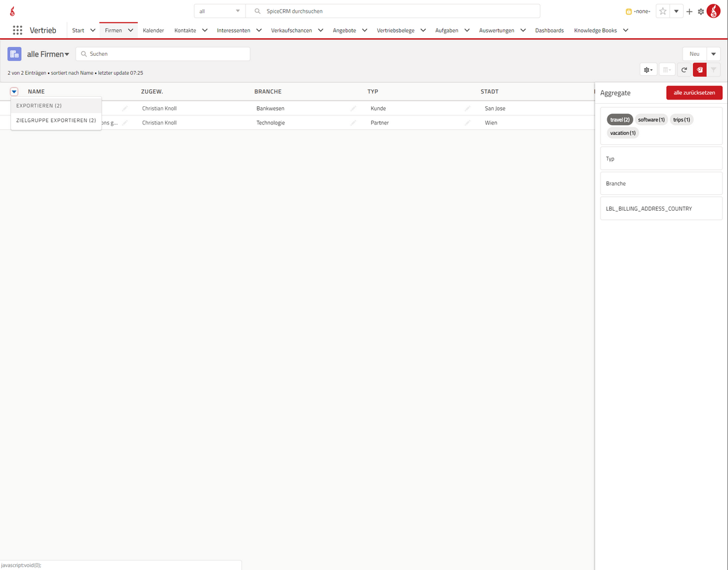Click the San Jose city cell

tap(495, 108)
